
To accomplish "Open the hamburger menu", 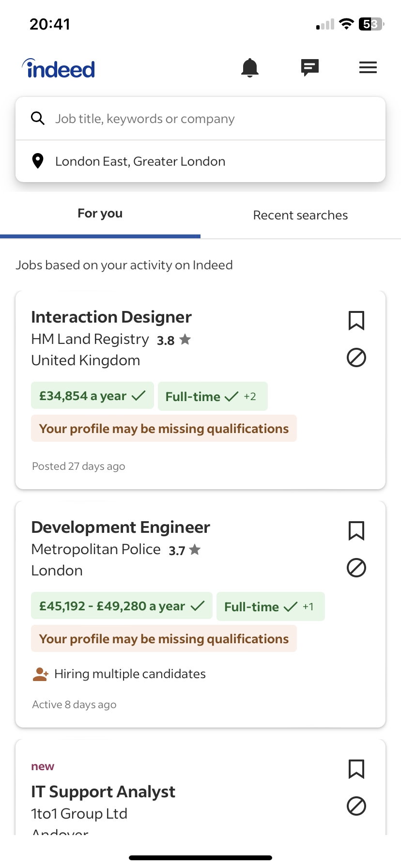I will (x=368, y=68).
